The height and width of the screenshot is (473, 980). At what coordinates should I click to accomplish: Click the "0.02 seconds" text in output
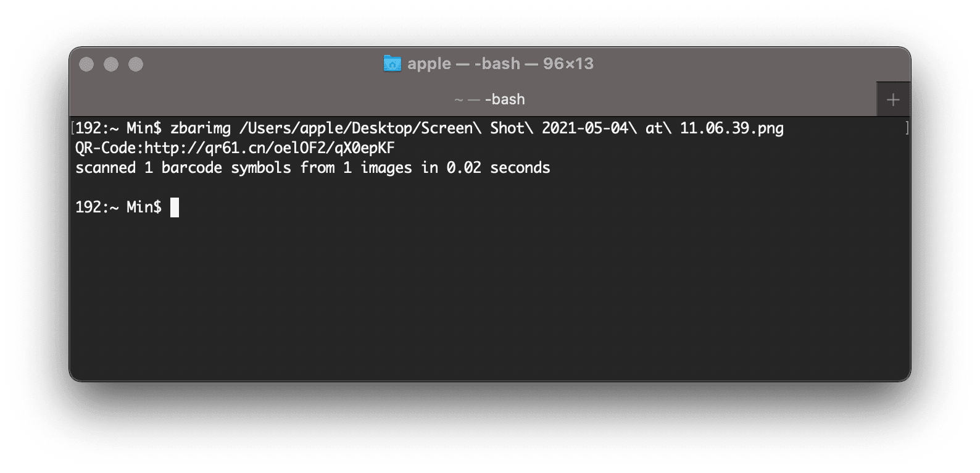pyautogui.click(x=498, y=168)
